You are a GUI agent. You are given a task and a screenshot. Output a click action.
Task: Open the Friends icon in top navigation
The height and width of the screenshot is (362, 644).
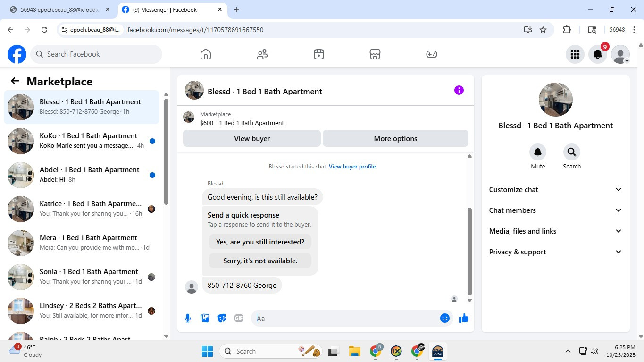[262, 54]
